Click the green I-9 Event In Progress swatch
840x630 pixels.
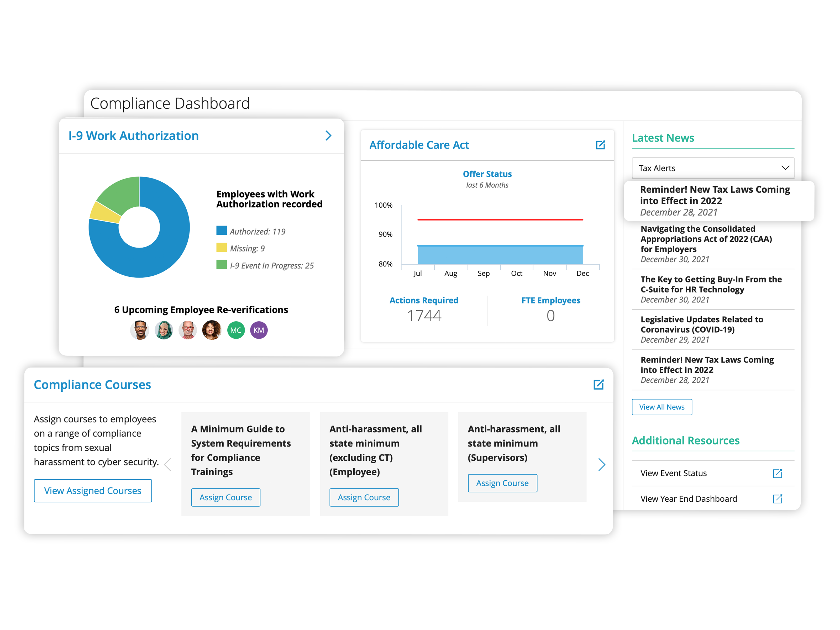[221, 265]
